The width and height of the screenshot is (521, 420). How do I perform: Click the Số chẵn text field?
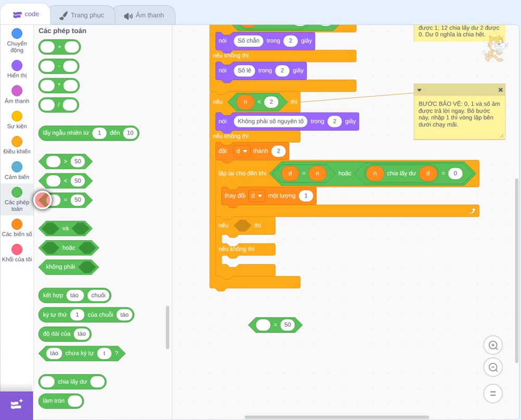pos(248,41)
